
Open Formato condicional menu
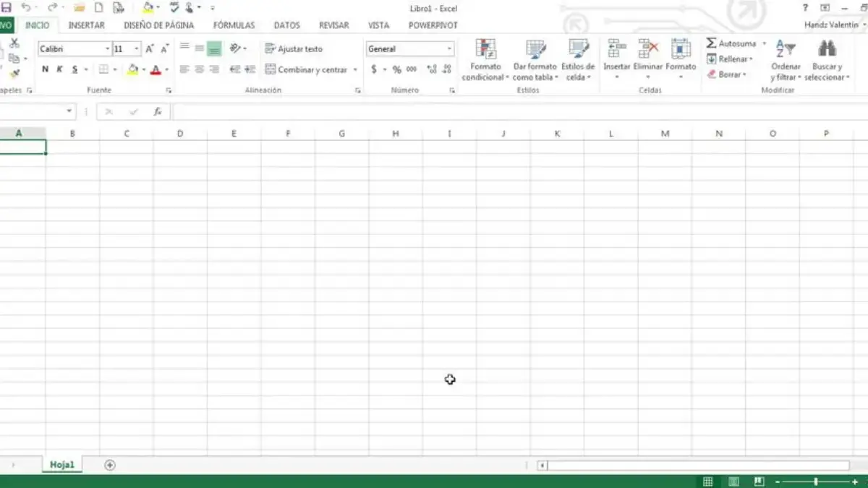coord(485,59)
